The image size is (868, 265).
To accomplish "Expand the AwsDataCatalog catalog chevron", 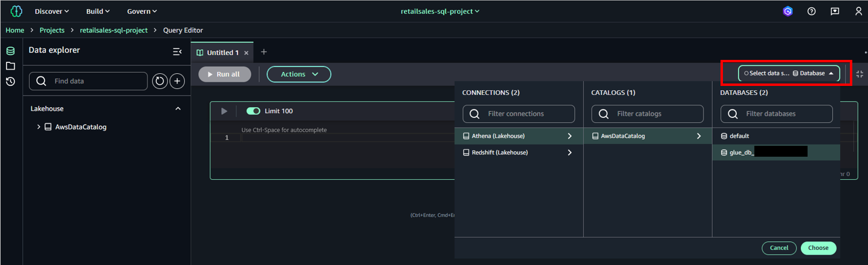I will tap(699, 136).
